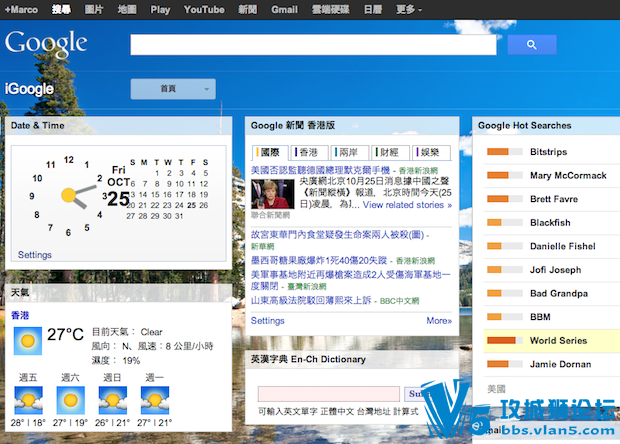Image resolution: width=620 pixels, height=444 pixels.
Task: Open +Marco profile link in top bar
Action: (x=21, y=9)
